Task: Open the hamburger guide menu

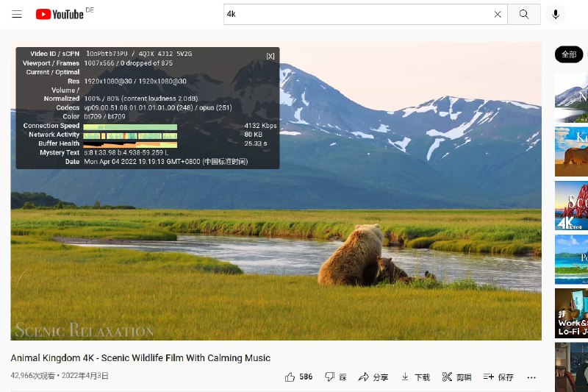Action: (17, 14)
